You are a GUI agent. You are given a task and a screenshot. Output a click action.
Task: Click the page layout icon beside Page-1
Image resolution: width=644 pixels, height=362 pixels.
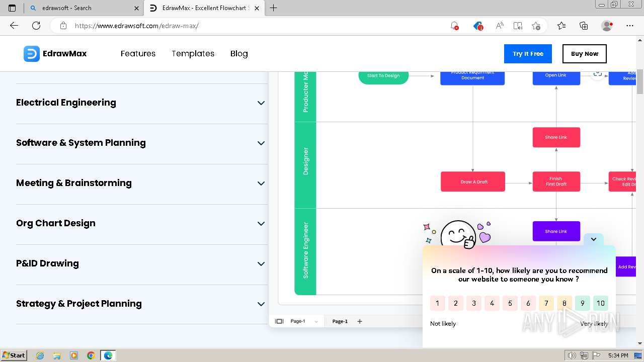point(279,321)
